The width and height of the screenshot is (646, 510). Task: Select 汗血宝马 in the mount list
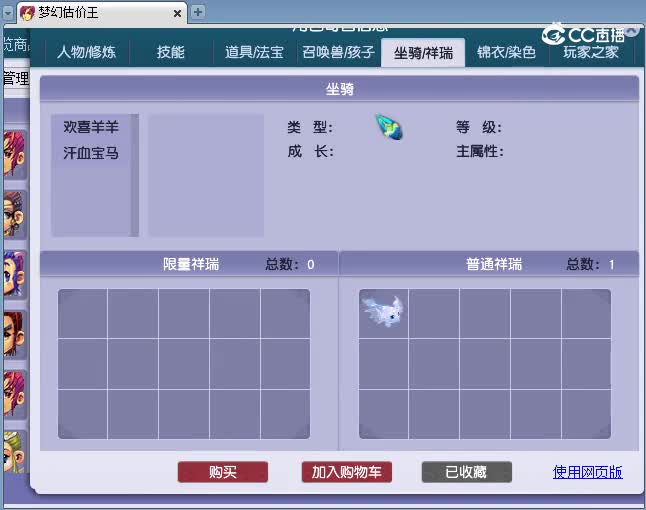[91, 153]
